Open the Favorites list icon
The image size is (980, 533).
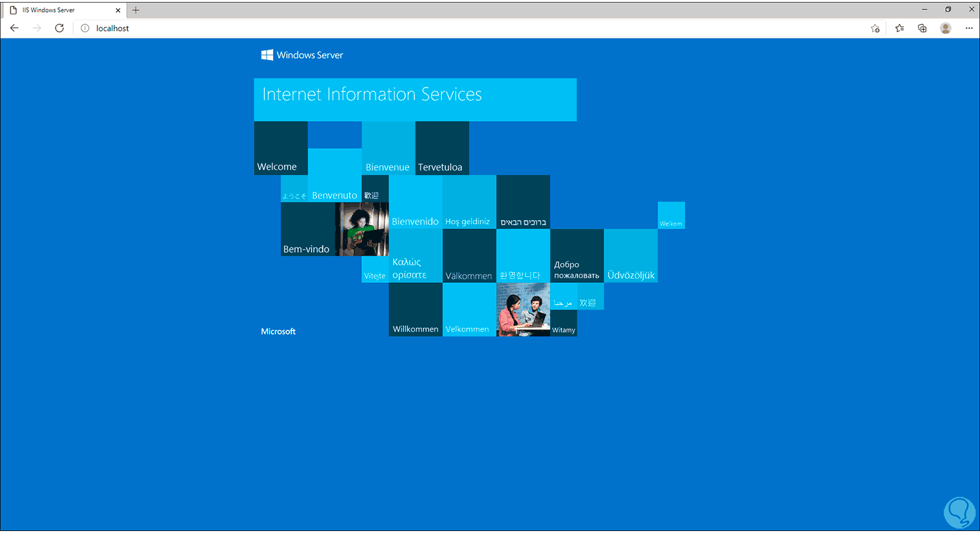(900, 28)
